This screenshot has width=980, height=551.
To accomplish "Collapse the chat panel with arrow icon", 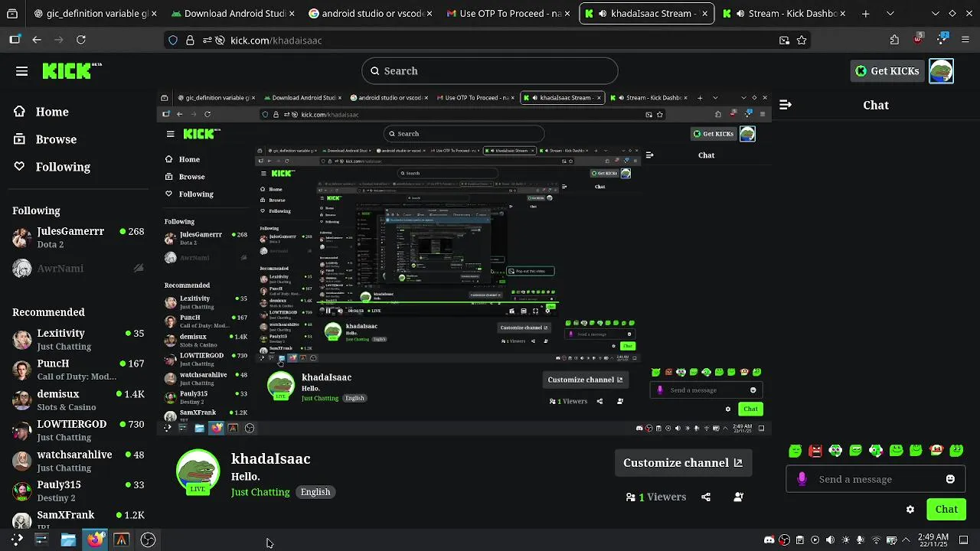I will [785, 105].
